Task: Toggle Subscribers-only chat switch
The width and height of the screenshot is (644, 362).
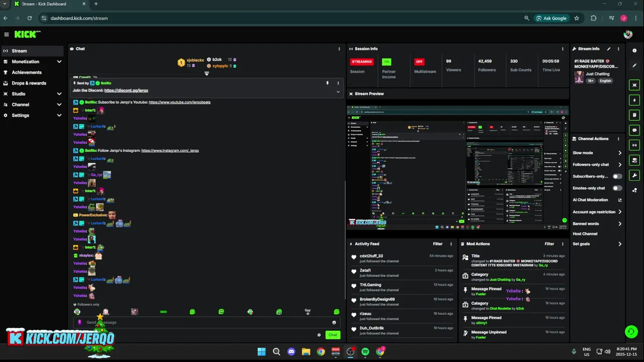Action: tap(617, 176)
